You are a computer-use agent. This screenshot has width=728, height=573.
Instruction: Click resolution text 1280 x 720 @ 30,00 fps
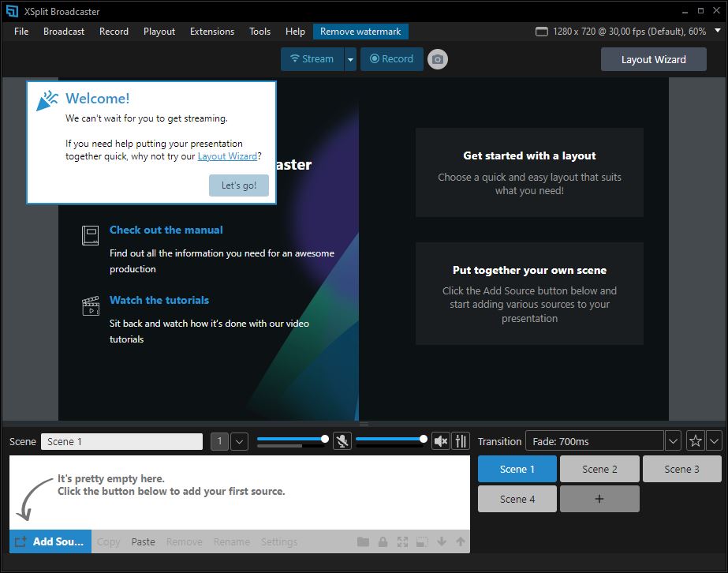click(629, 31)
